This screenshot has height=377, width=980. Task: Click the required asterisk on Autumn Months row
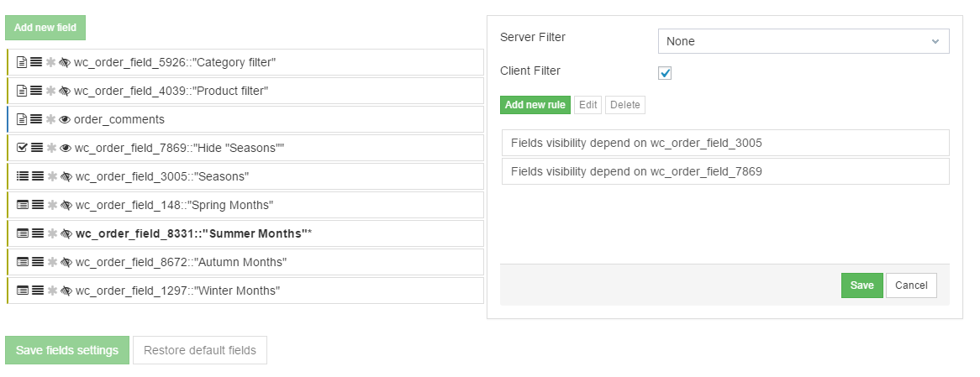(x=50, y=262)
